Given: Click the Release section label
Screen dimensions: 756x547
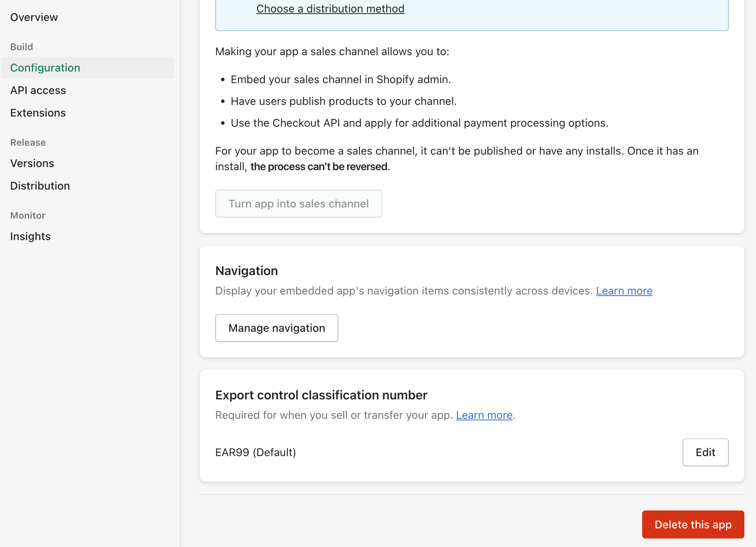Looking at the screenshot, I should click(28, 142).
